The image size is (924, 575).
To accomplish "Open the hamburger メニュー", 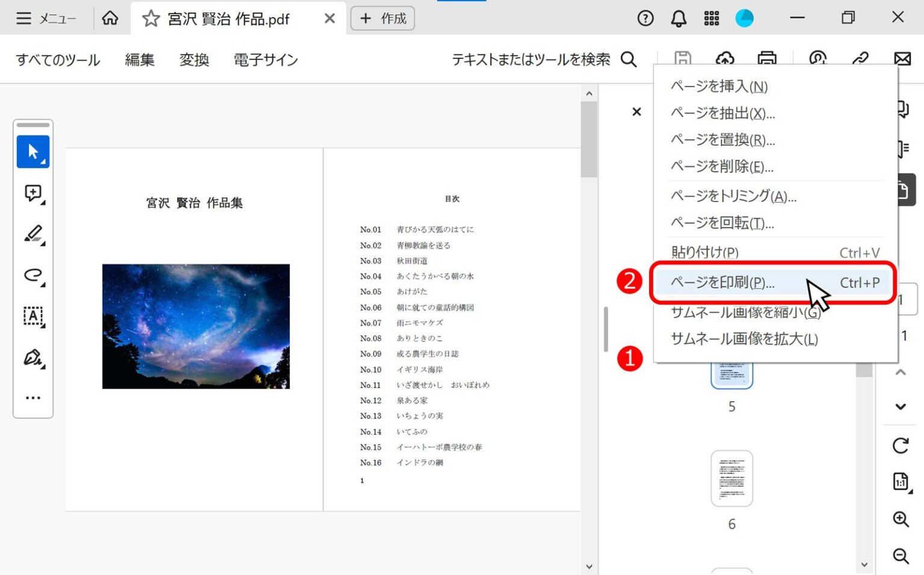I will [x=23, y=18].
